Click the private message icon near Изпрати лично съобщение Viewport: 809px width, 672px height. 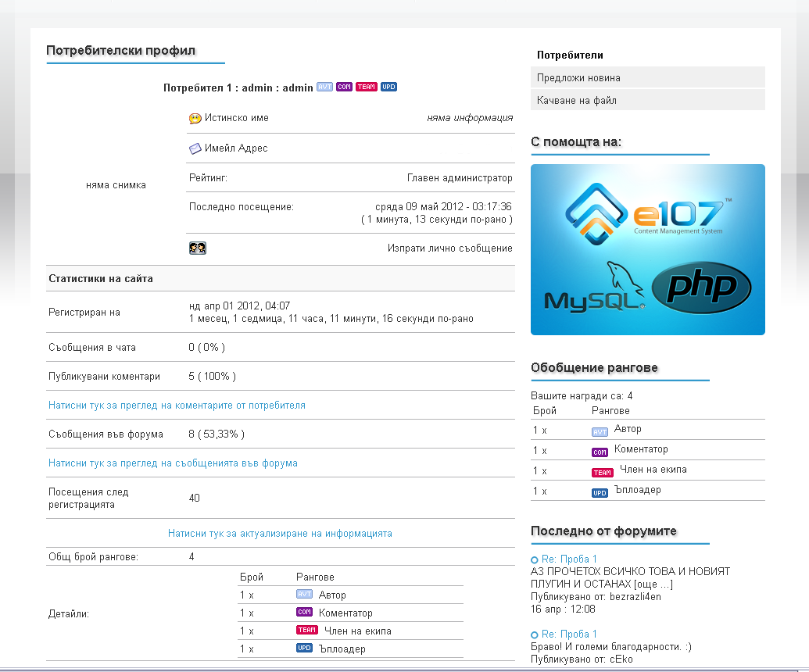[198, 248]
